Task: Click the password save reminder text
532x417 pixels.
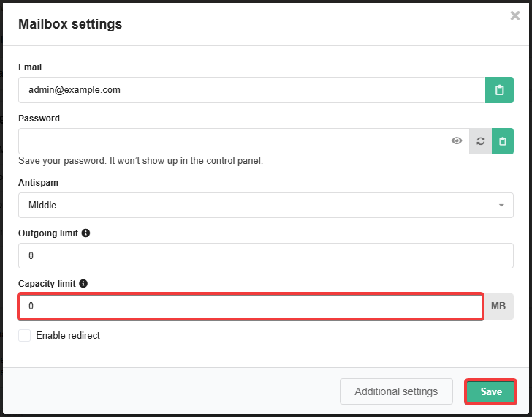Action: [x=140, y=160]
